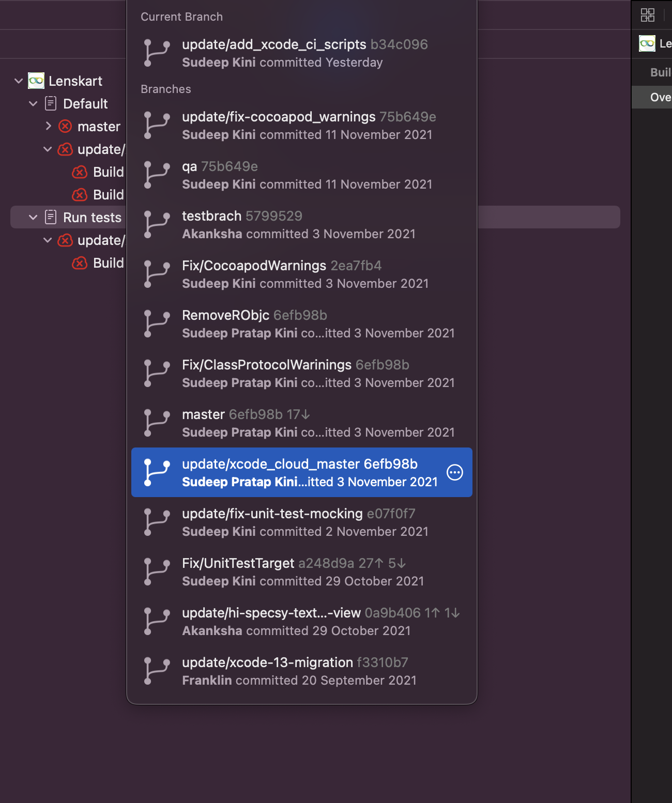Open the first failed Build under Default
Screen dimensions: 672x803
pyautogui.click(x=108, y=172)
